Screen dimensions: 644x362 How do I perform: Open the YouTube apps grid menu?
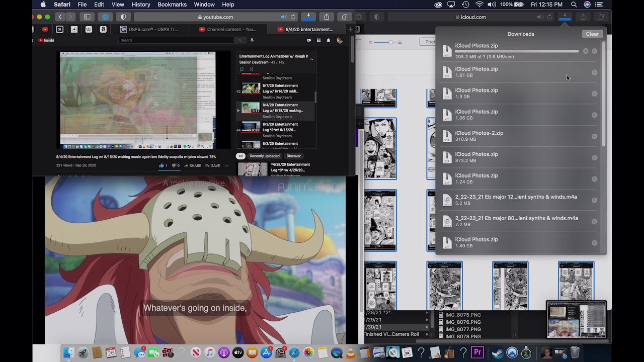click(x=319, y=40)
